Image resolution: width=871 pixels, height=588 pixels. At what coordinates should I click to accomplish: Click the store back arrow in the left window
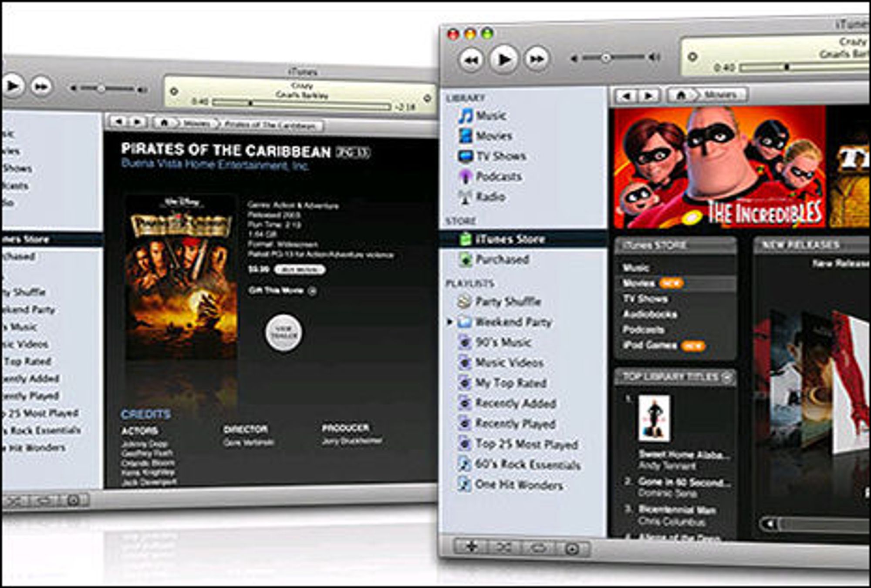118,121
